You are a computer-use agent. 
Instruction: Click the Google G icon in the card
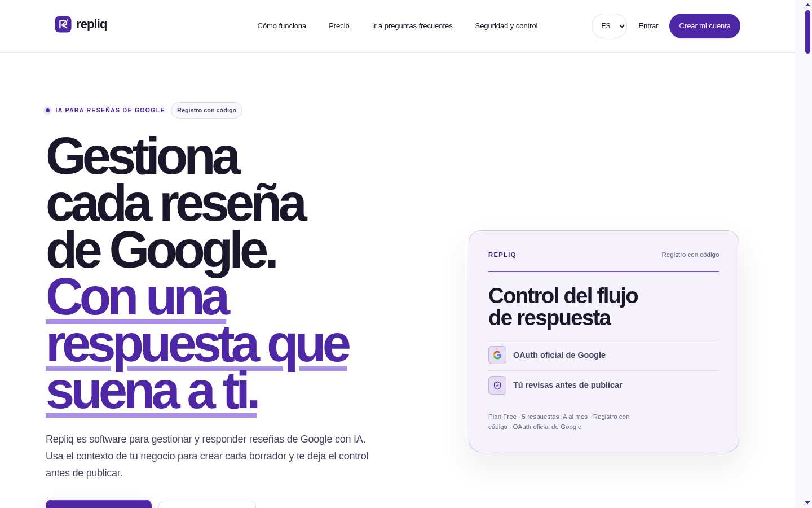(x=497, y=355)
